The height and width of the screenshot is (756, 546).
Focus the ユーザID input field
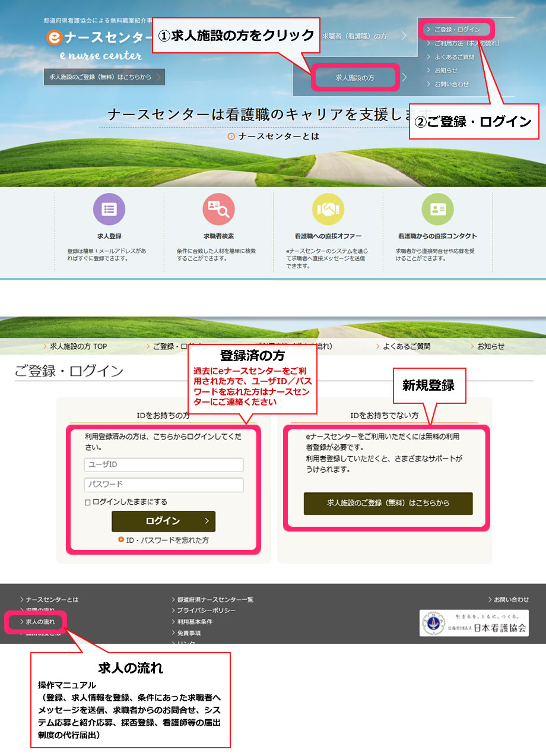click(164, 464)
